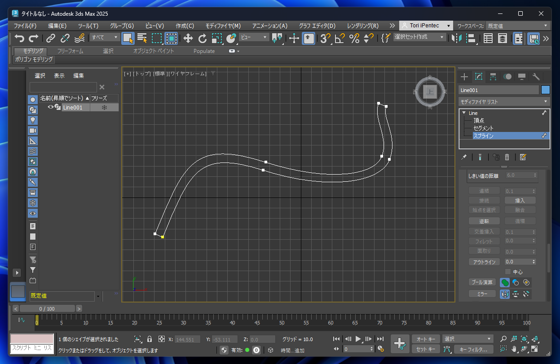560x364 pixels.
Task: Click the Undo arrow icon
Action: [19, 38]
